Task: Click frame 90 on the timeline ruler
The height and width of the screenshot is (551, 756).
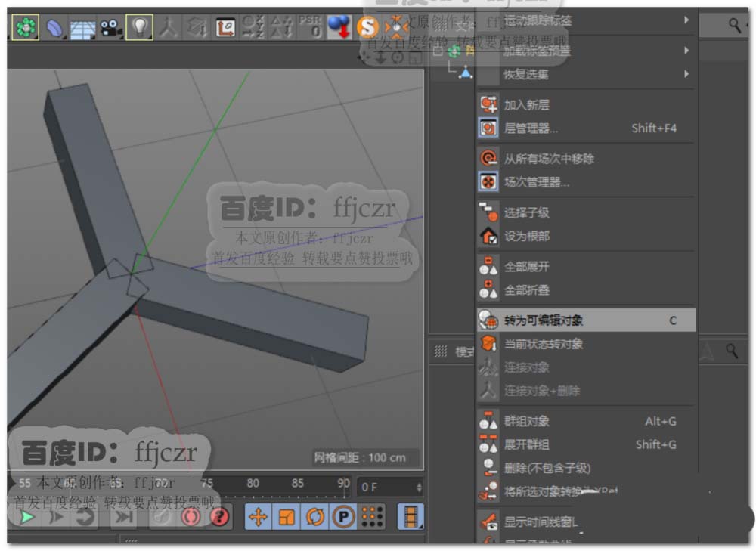Action: [343, 482]
